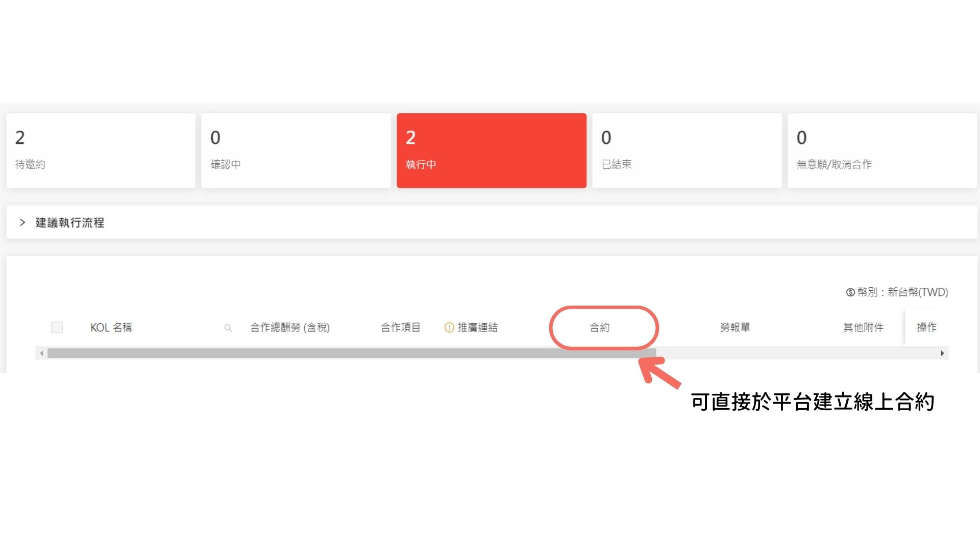This screenshot has height=551, width=980.
Task: Tick the select-all checkbox beside KOL 名稱
Action: click(57, 328)
